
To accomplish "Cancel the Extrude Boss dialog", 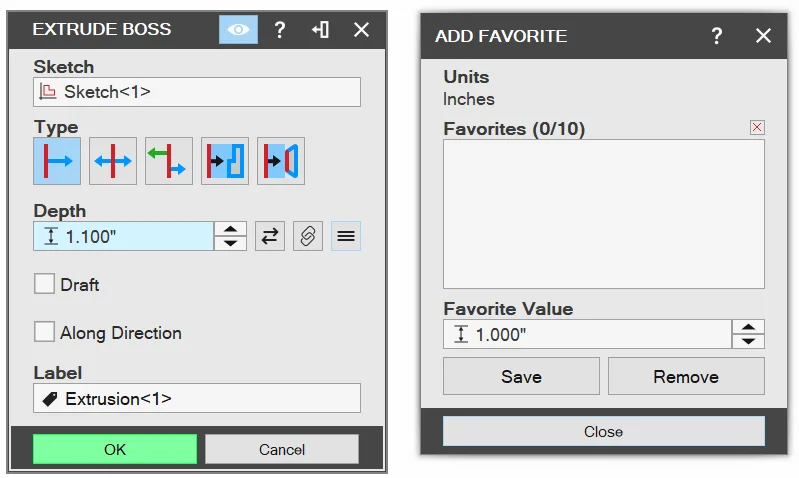I will [x=282, y=449].
